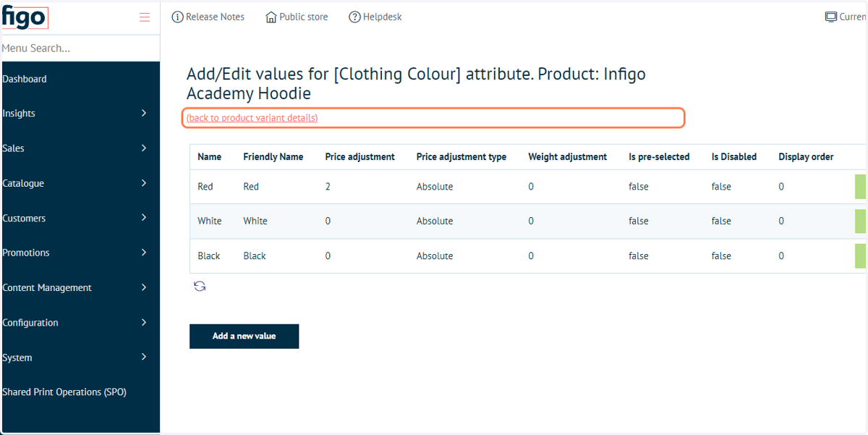This screenshot has height=435, width=868.
Task: Click the refresh icon below the table
Action: (200, 287)
